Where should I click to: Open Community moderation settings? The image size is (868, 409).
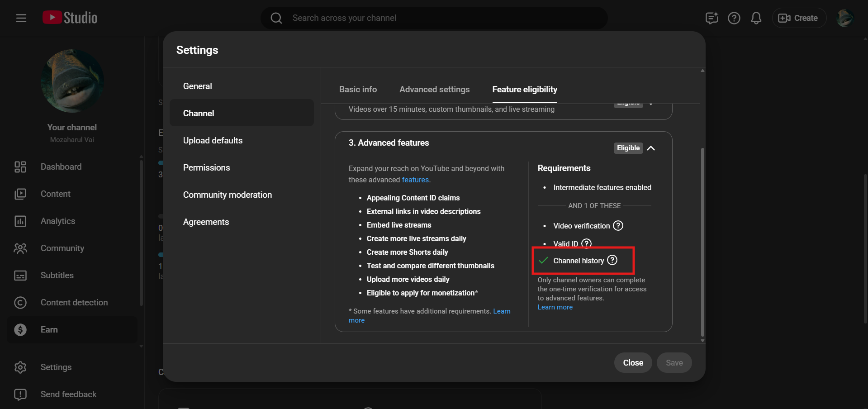227,195
